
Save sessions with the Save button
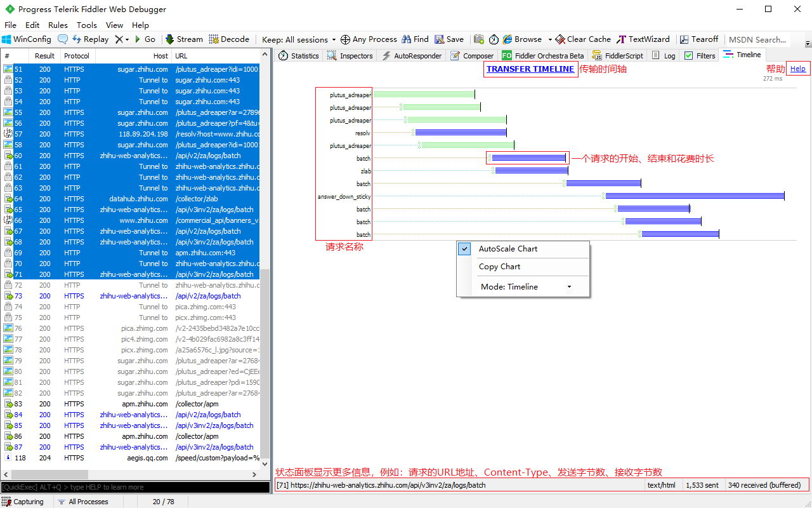pos(449,39)
